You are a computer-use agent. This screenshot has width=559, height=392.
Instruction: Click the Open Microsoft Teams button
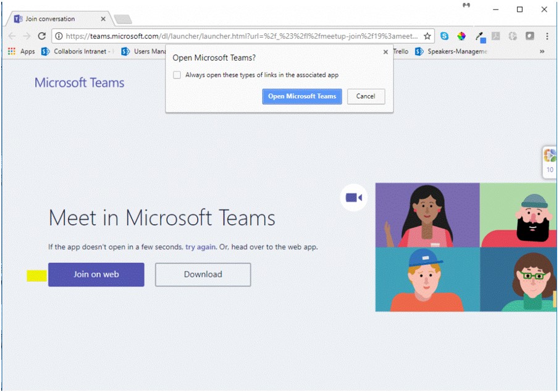(x=302, y=96)
